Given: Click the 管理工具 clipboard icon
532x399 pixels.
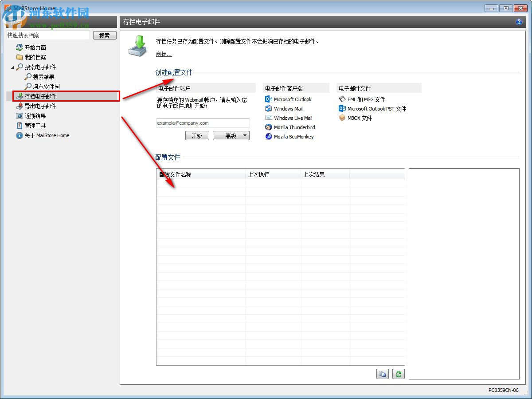Looking at the screenshot, I should point(20,126).
